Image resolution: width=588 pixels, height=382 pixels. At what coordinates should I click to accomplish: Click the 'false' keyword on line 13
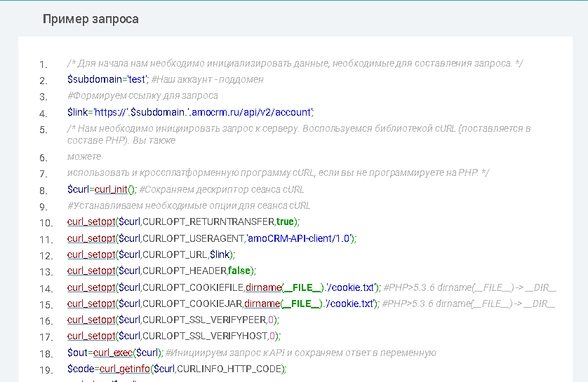pyautogui.click(x=239, y=271)
